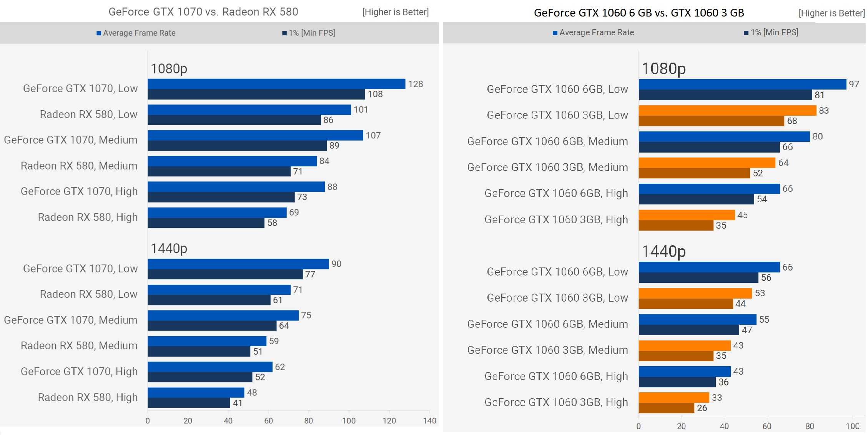Click the 1080p 'Radeon RX 580, High' row label

(88, 217)
